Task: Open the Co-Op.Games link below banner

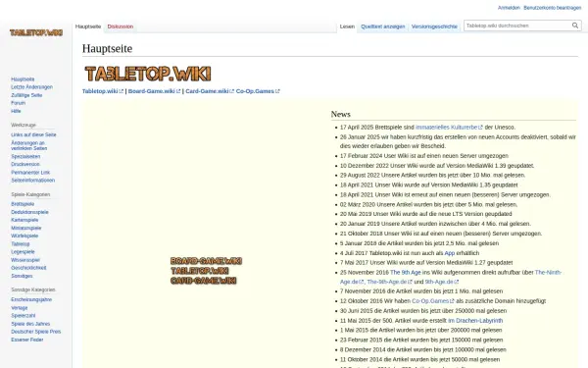Action: 258,91
